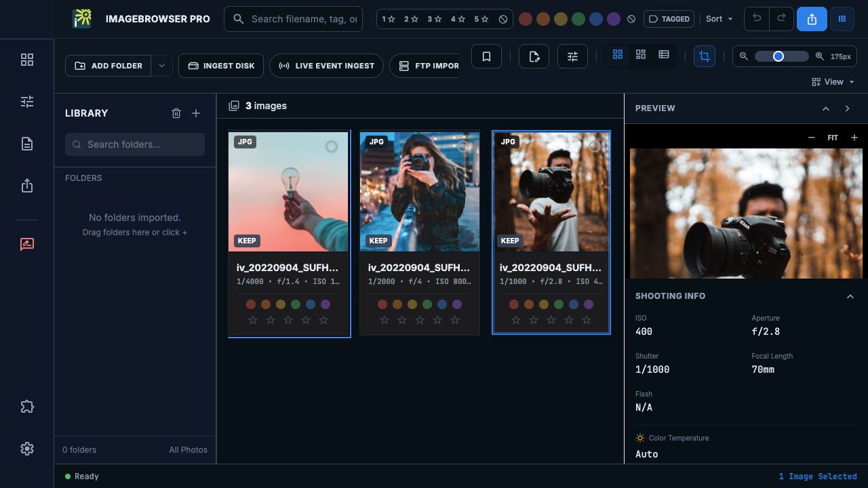This screenshot has height=488, width=868.
Task: Add a library folder with plus icon
Action: [196, 113]
